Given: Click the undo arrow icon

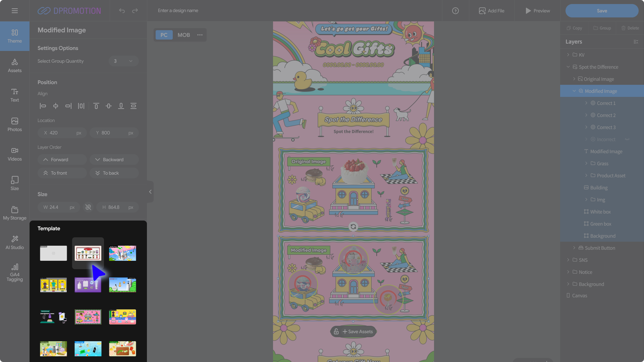Looking at the screenshot, I should coord(122,11).
